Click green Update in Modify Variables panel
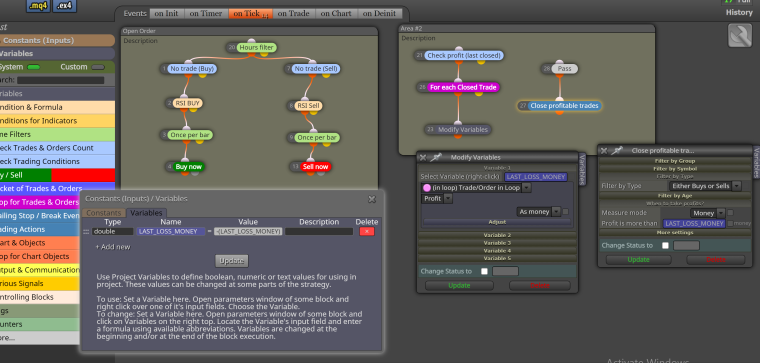This screenshot has width=760, height=363. 459,285
